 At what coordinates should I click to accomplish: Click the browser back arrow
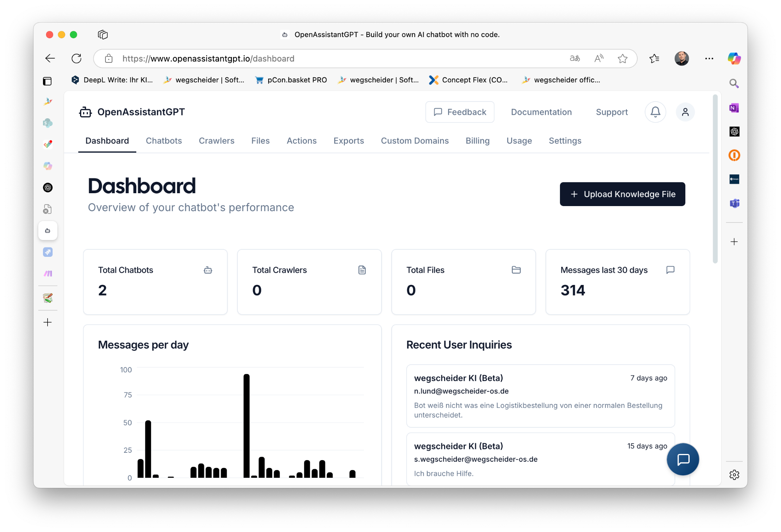[x=50, y=59]
